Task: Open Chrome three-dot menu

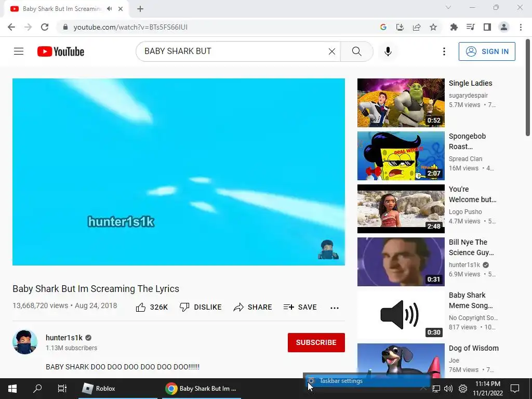Action: pos(521,27)
